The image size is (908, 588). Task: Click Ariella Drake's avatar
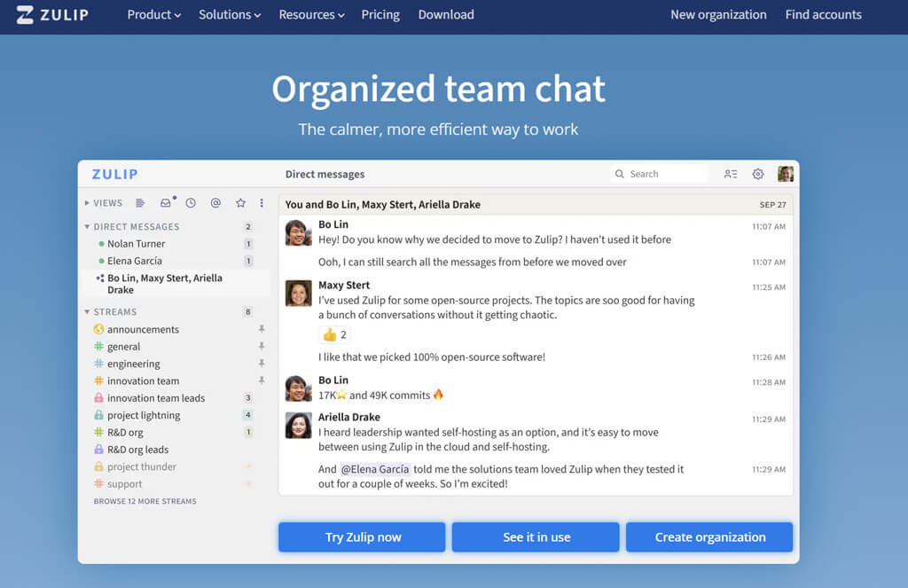pyautogui.click(x=298, y=425)
